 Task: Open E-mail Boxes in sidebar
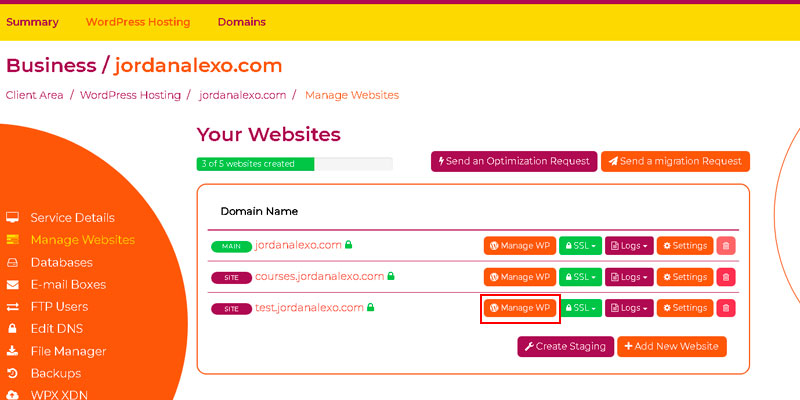click(x=68, y=284)
